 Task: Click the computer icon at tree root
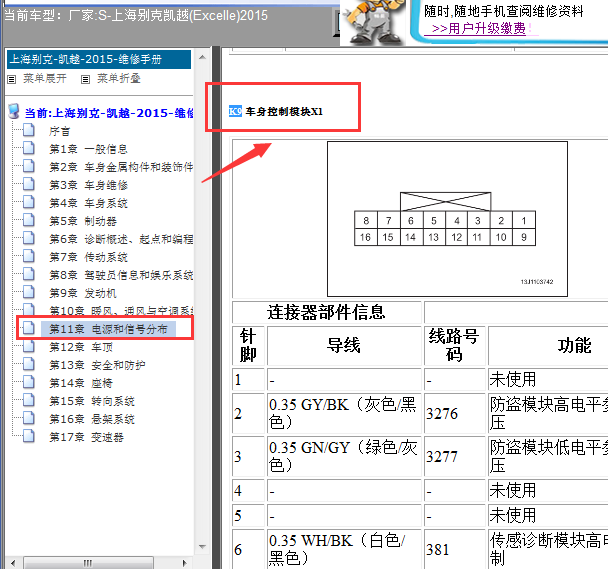(14, 111)
